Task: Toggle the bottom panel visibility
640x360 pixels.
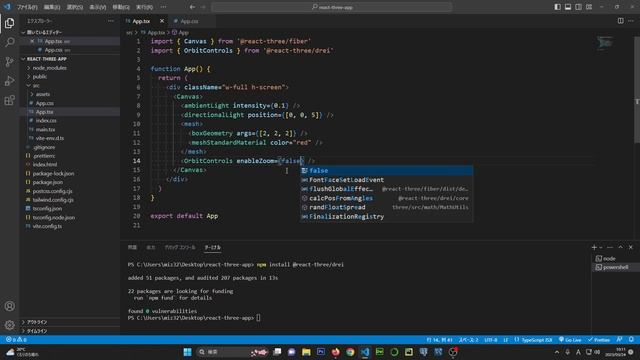Action: coord(568,7)
